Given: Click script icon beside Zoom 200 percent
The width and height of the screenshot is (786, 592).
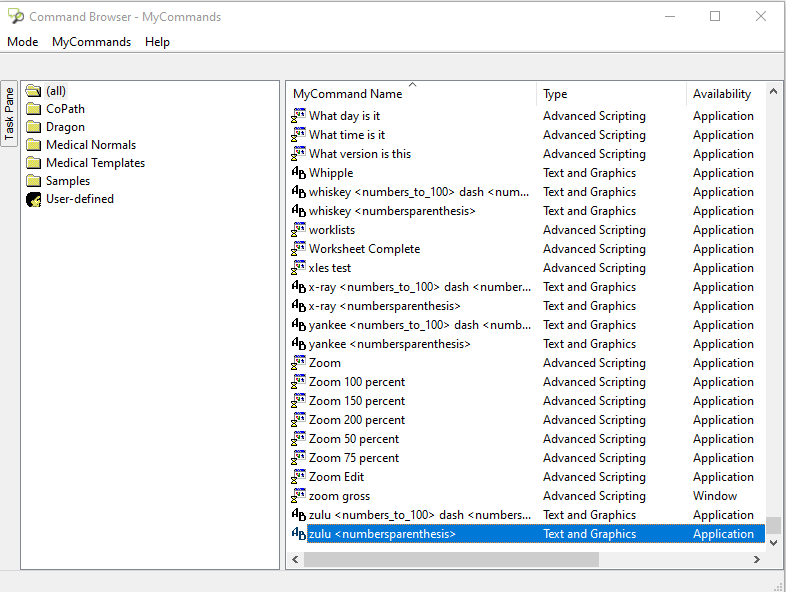Looking at the screenshot, I should [x=298, y=420].
